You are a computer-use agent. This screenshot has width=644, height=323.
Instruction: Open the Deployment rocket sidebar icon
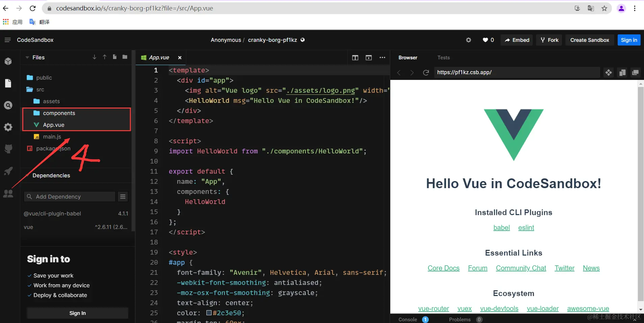click(8, 171)
